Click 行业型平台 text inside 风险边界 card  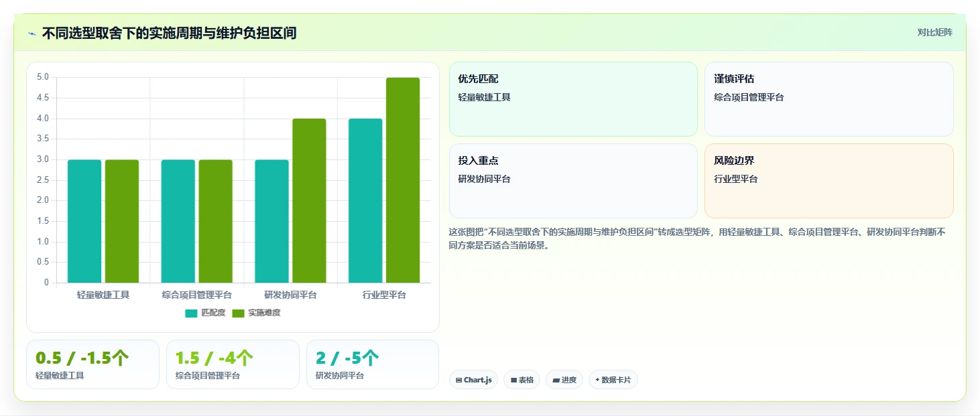(736, 179)
